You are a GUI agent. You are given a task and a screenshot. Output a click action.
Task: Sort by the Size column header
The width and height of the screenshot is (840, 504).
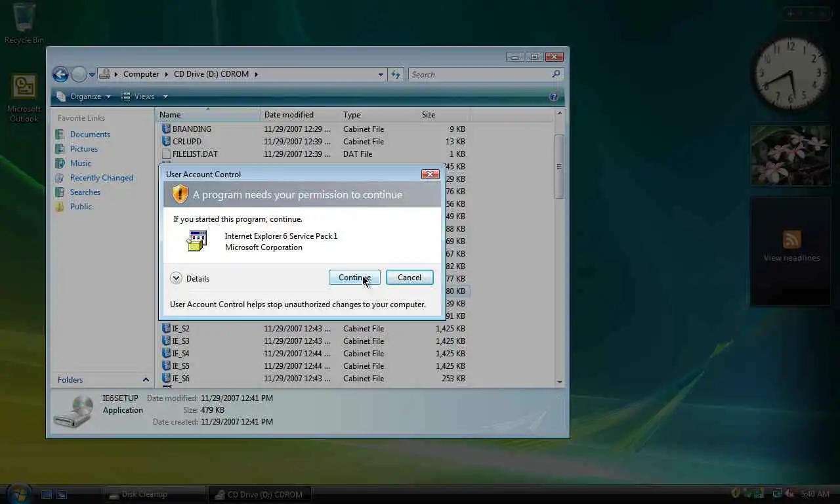[x=444, y=114]
